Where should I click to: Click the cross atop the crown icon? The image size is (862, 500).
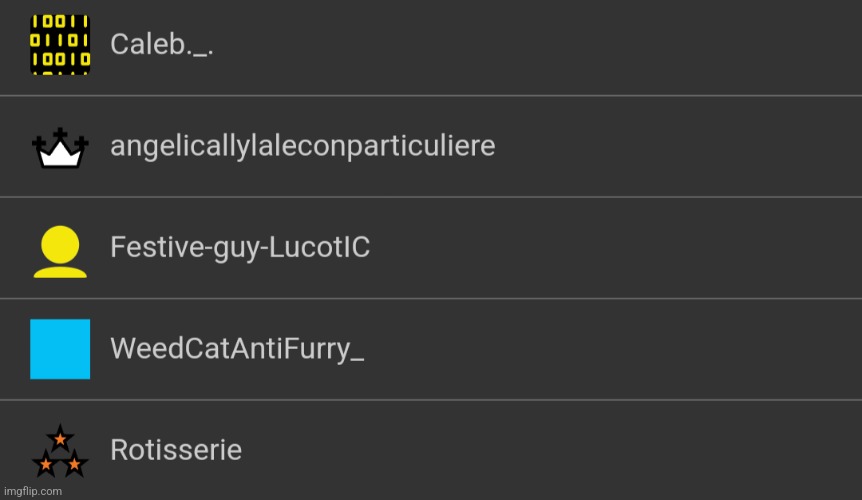click(60, 135)
